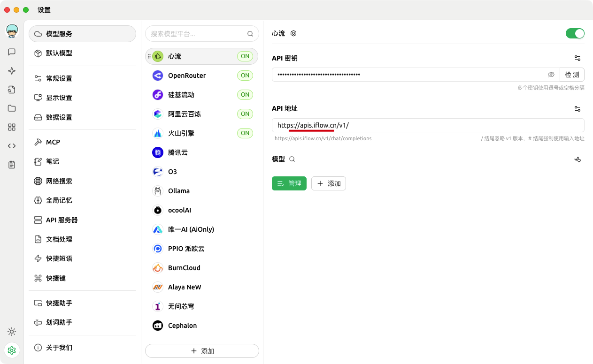Open 网络搜索 settings section
593x364 pixels.
coord(82,181)
